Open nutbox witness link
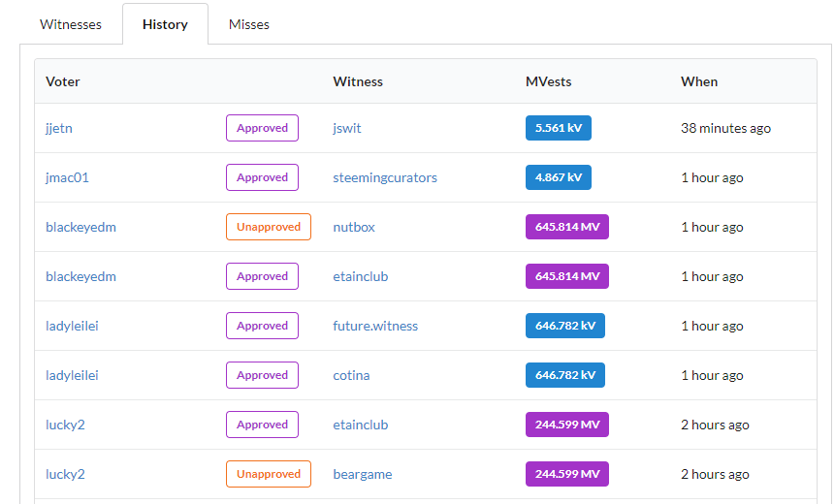This screenshot has width=835, height=504. click(354, 227)
